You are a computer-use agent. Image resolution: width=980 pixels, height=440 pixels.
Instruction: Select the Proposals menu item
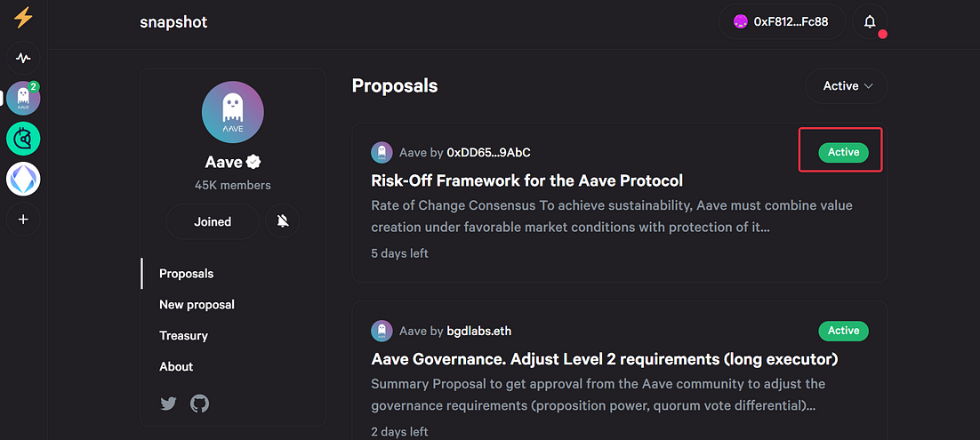(x=186, y=274)
